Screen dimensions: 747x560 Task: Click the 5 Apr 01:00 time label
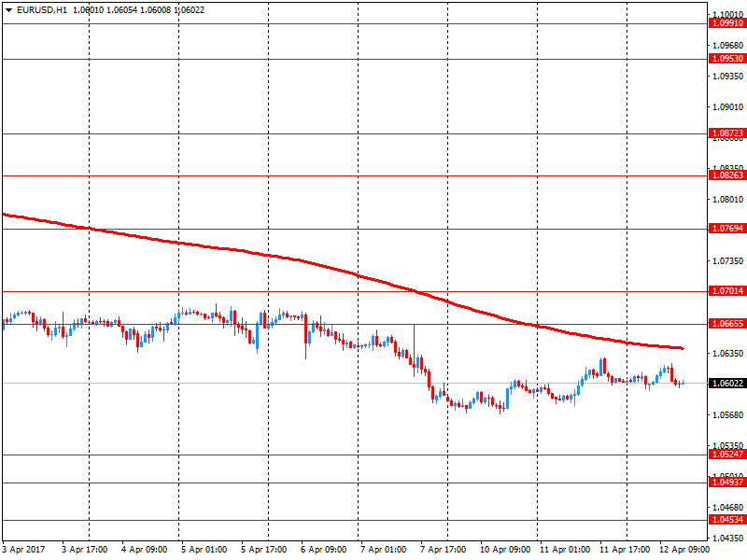[x=204, y=550]
